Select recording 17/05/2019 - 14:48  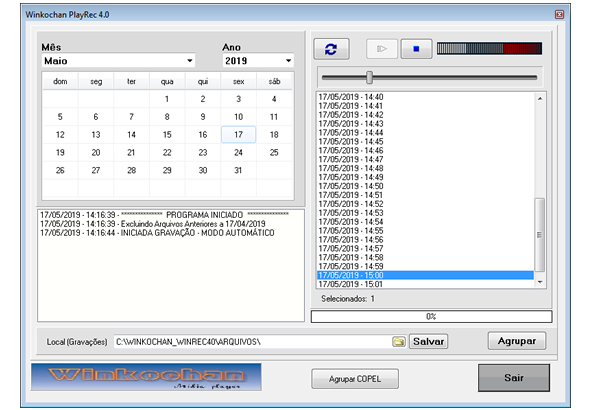(425, 168)
